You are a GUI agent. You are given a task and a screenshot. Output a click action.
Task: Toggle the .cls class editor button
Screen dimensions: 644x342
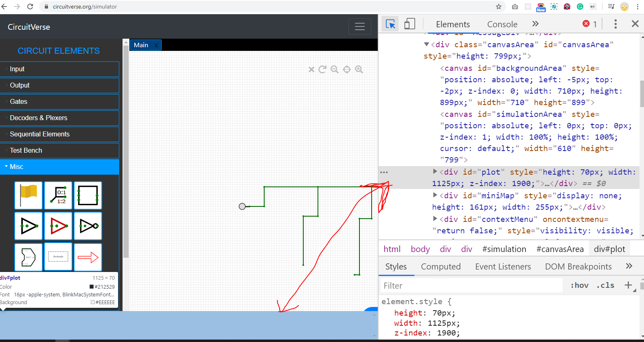[x=605, y=285]
